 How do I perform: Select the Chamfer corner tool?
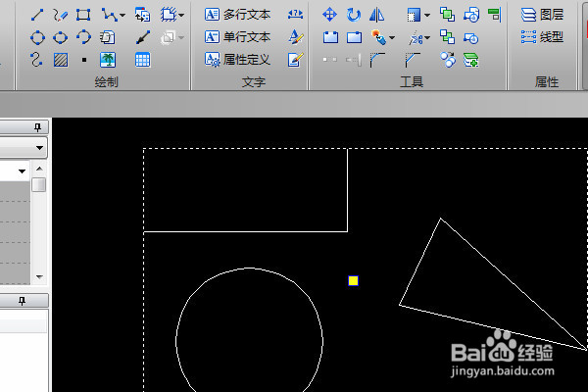pos(413,60)
